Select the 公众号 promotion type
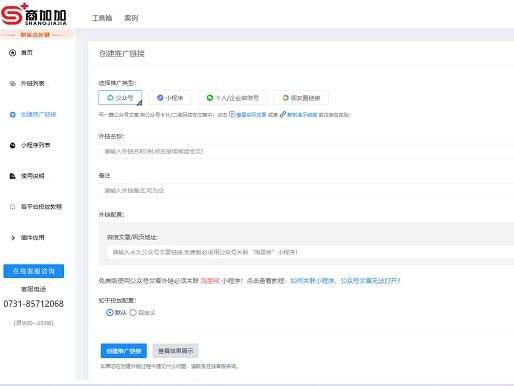Screen dimensions: 514x386 120,98
